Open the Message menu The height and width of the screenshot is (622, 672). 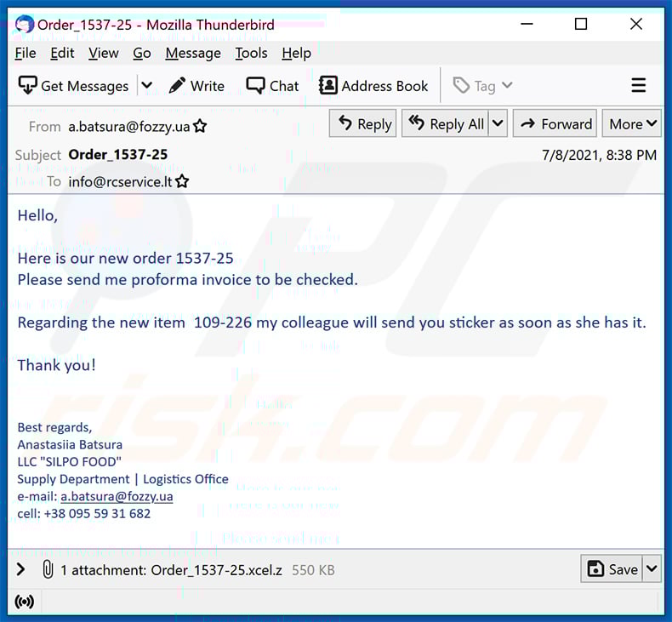[x=193, y=53]
